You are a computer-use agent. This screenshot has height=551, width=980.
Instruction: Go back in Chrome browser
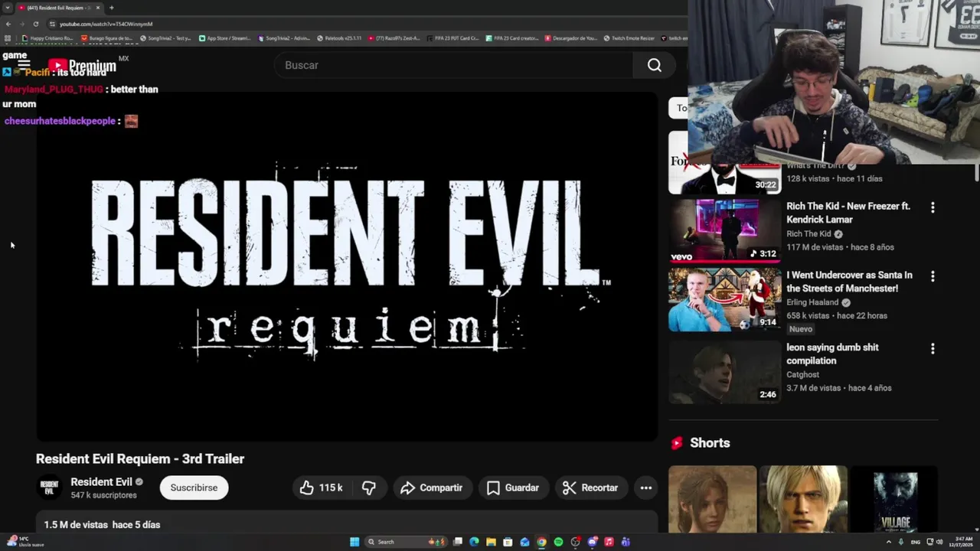coord(8,24)
